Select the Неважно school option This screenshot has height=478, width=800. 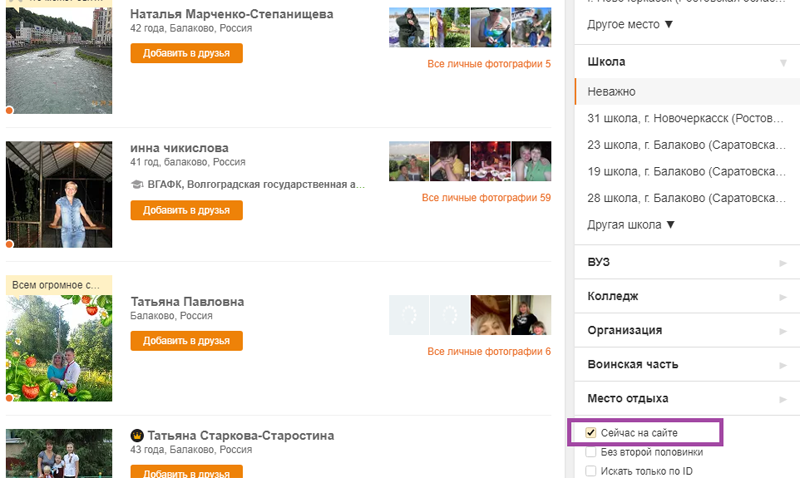(612, 91)
